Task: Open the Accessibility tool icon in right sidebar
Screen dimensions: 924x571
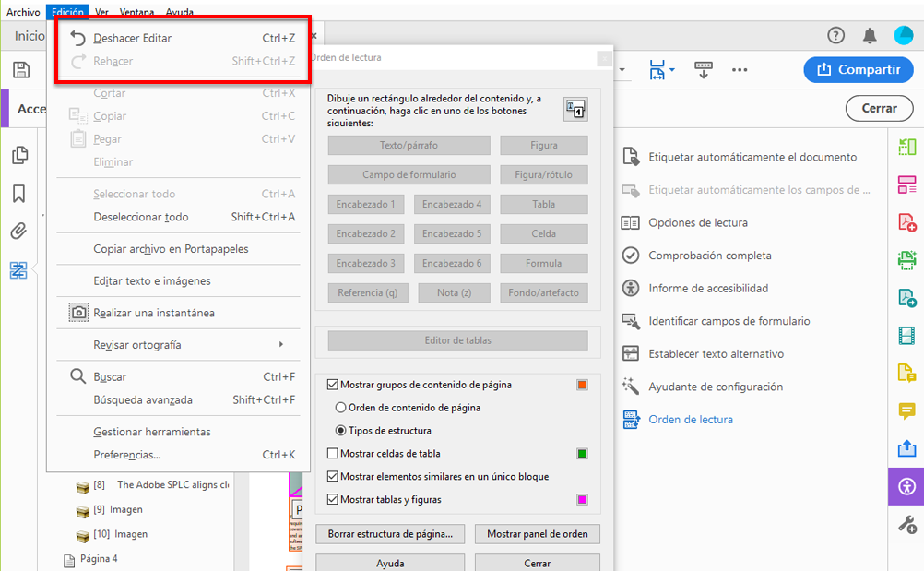Action: pyautogui.click(x=906, y=486)
